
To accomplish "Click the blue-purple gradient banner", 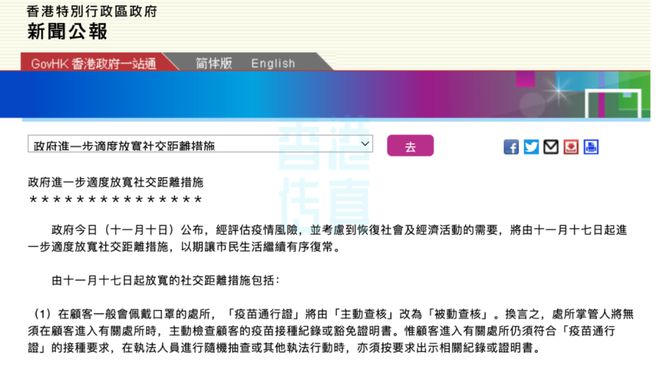I will 325,95.
